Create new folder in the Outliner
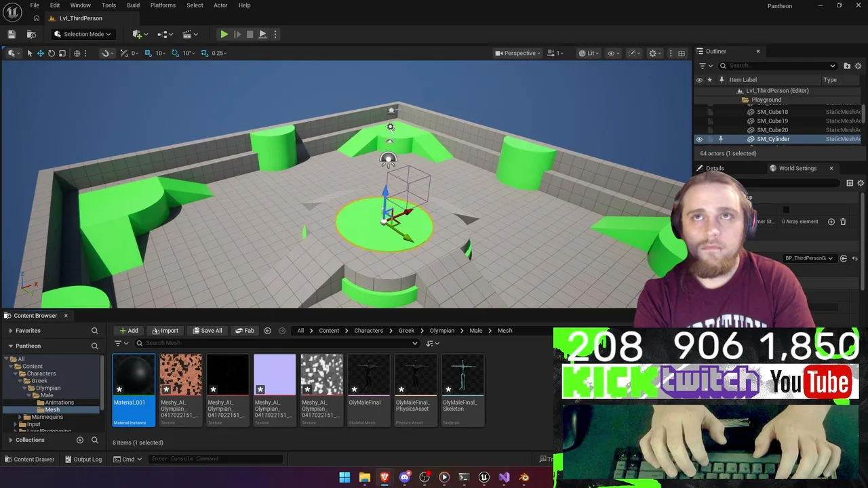This screenshot has height=488, width=868. [x=847, y=66]
